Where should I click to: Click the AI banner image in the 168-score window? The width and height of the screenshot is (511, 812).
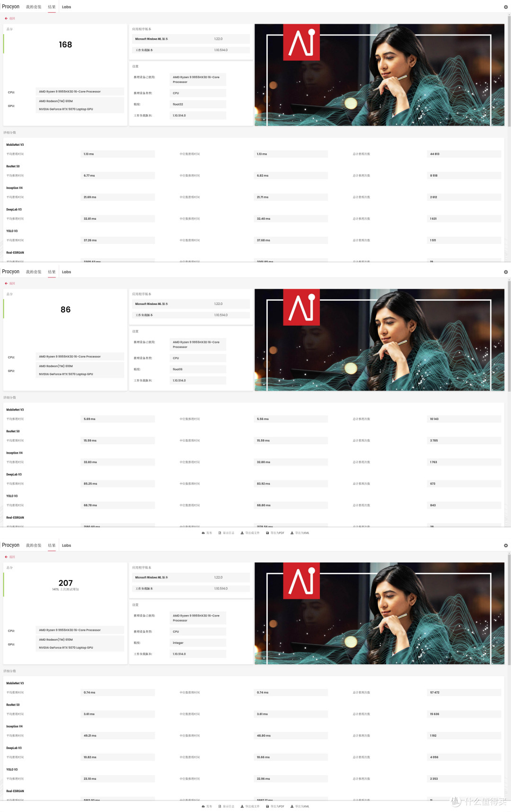click(x=379, y=75)
